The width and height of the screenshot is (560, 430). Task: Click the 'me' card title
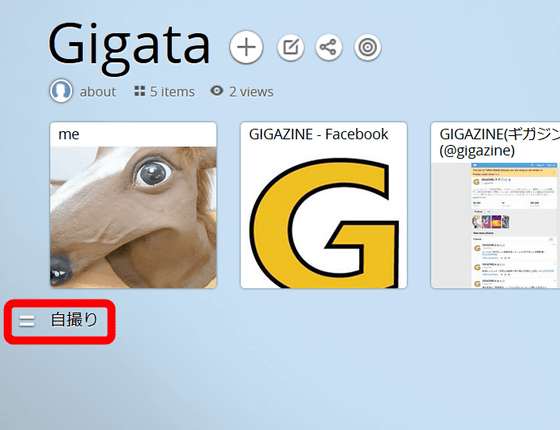point(69,134)
